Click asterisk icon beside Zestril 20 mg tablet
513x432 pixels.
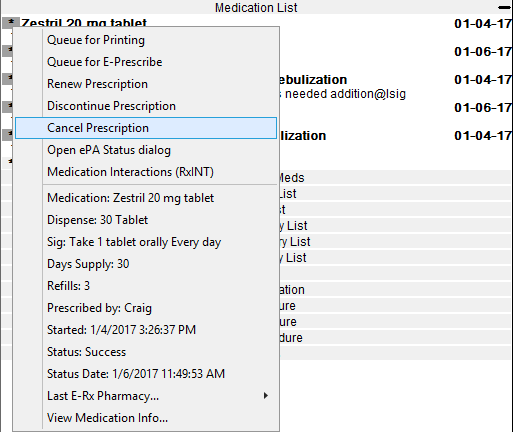(11, 22)
